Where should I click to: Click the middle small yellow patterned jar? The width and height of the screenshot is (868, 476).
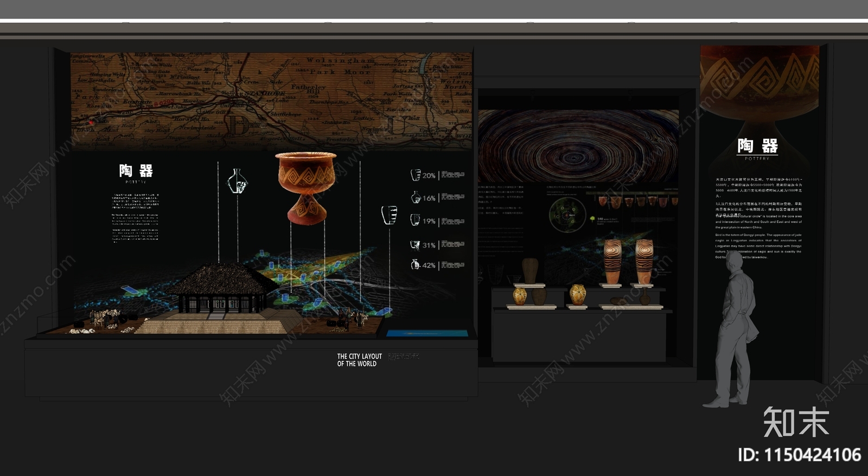click(578, 295)
